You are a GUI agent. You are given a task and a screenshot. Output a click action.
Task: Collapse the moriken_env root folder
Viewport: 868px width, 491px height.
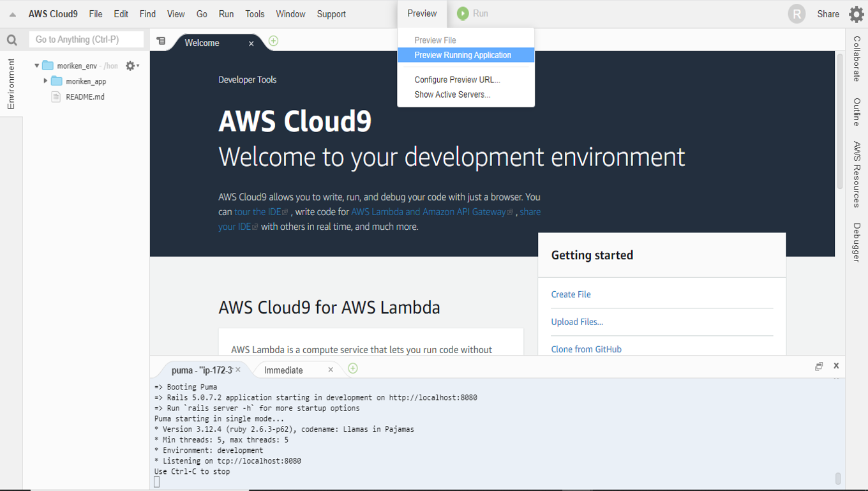[x=36, y=66]
